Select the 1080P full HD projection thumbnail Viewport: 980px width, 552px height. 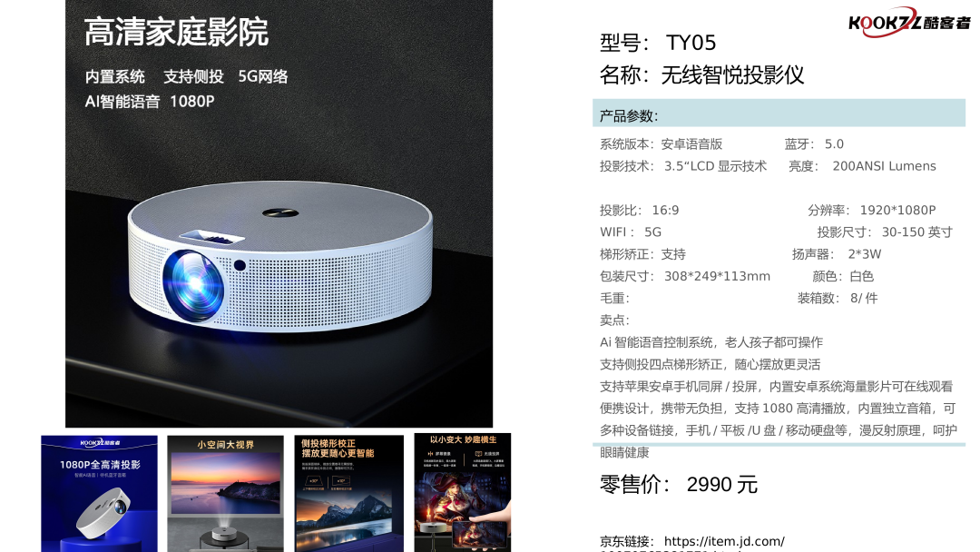(100, 493)
